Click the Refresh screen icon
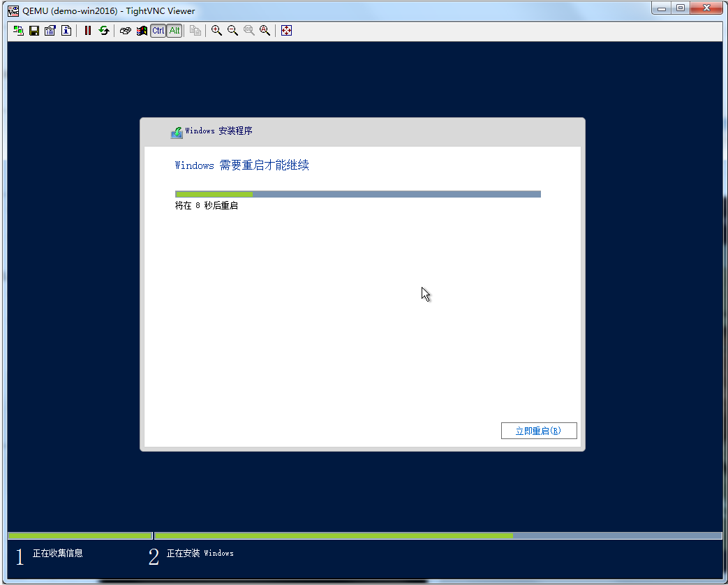Viewport: 728px width, 585px height. click(103, 31)
